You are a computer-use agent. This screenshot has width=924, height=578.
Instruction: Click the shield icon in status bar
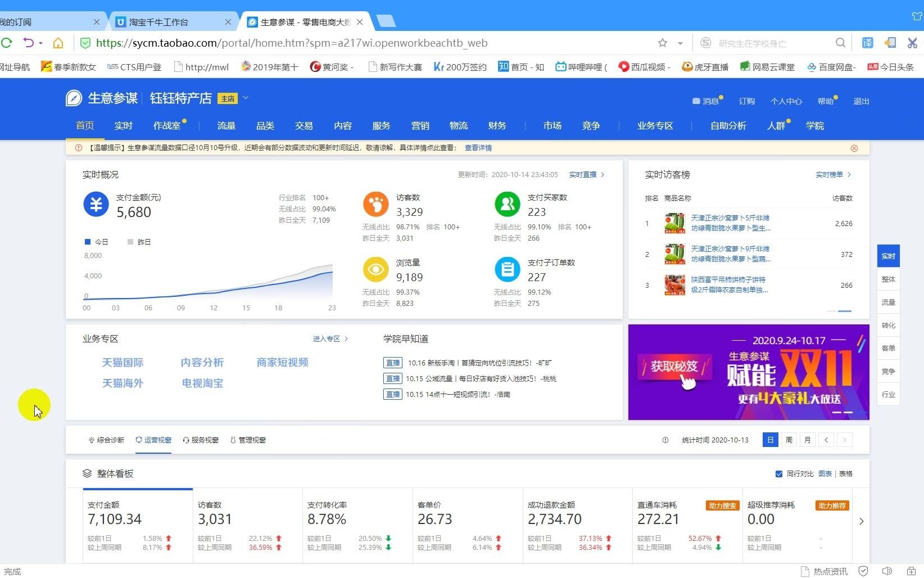(x=863, y=571)
